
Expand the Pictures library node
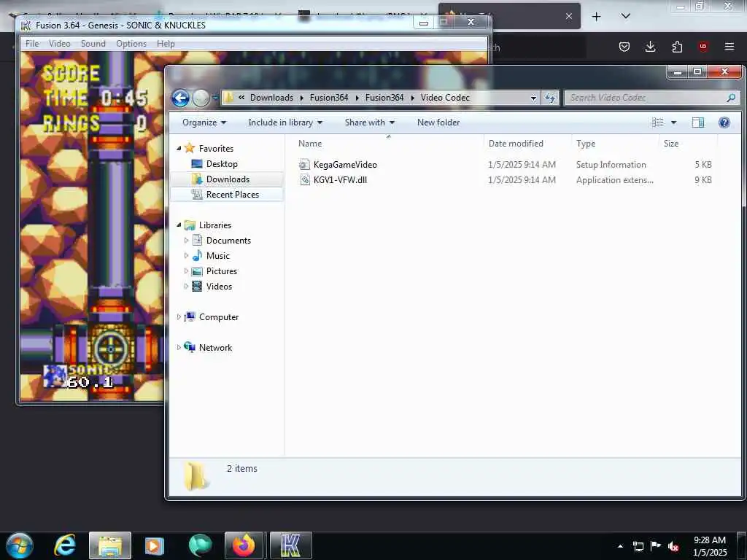point(186,271)
